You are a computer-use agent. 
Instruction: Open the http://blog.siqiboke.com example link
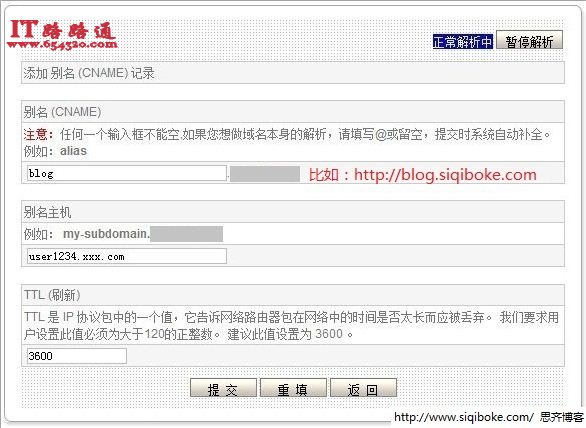pos(445,175)
